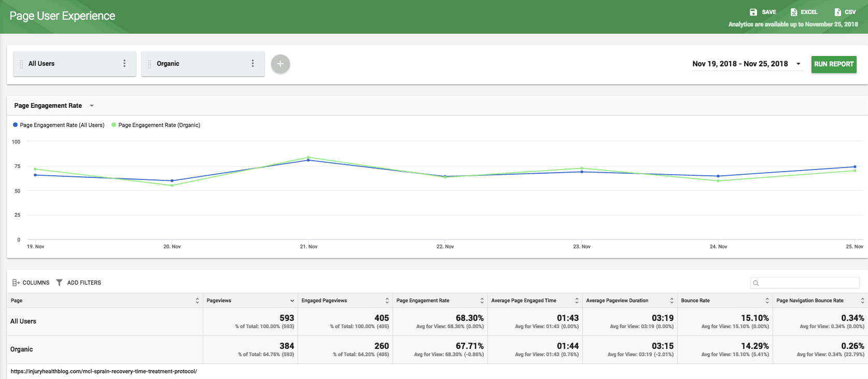Click the Bounce Rate column header label
Image resolution: width=868 pixels, height=379 pixels.
[695, 301]
